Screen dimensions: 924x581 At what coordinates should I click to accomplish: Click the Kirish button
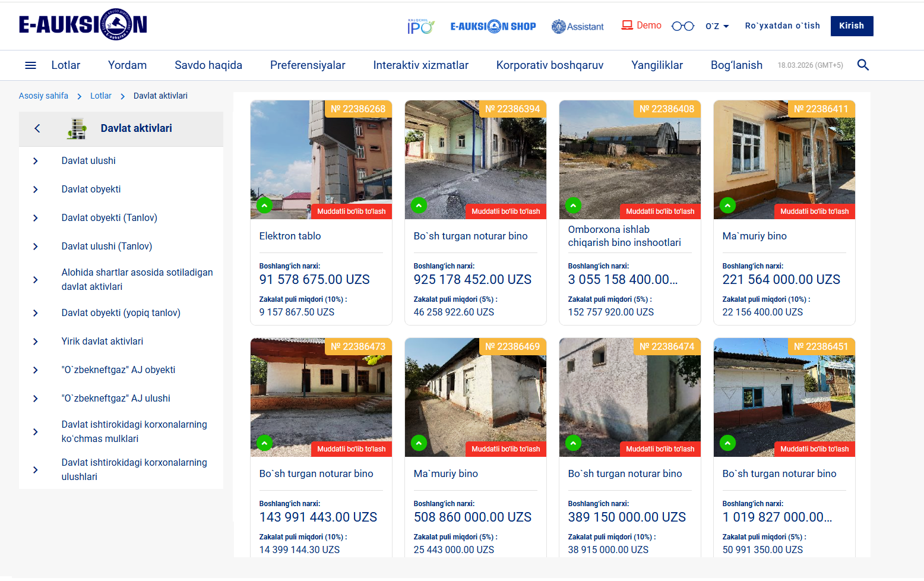tap(852, 26)
